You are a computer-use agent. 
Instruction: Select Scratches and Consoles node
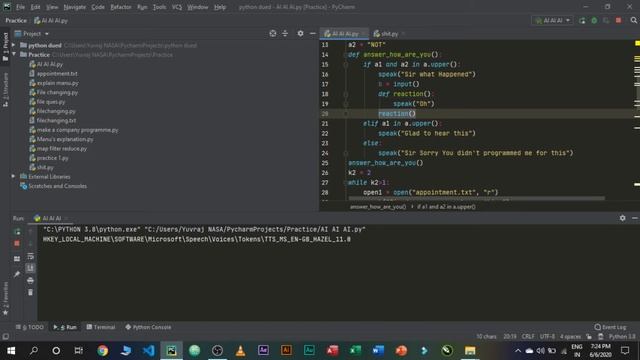pos(53,186)
